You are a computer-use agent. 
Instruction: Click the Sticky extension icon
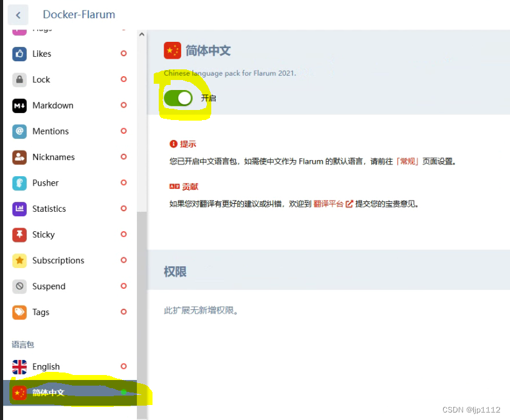(x=19, y=234)
